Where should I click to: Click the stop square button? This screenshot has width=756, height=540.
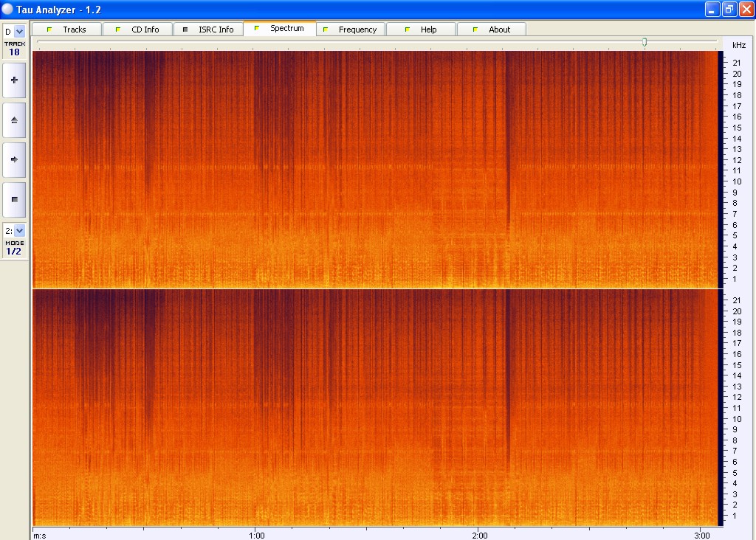coord(14,199)
